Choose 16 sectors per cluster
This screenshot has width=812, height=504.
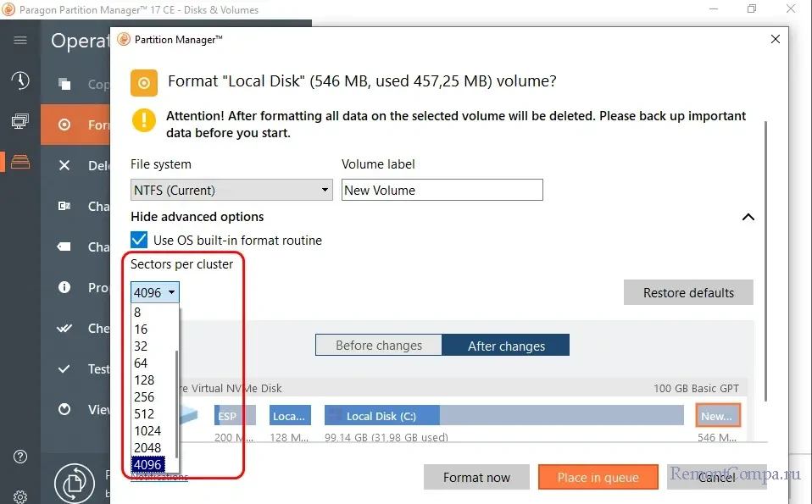(153, 330)
